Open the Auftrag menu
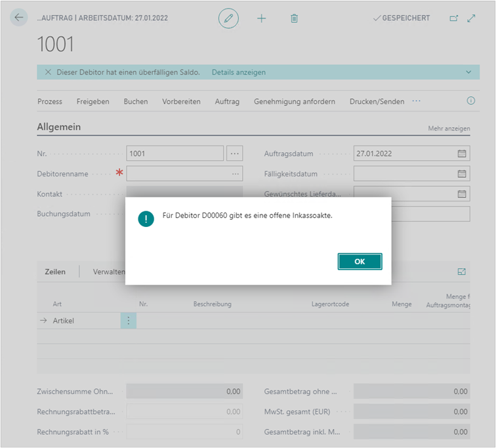 pos(227,102)
